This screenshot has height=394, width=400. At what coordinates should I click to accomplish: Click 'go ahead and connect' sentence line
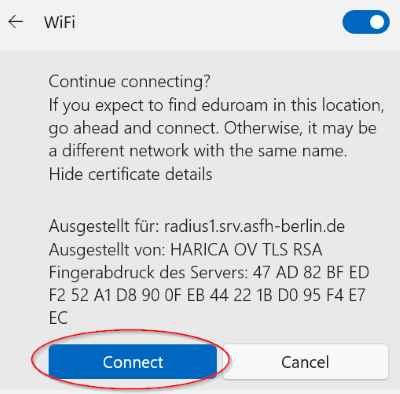(213, 128)
